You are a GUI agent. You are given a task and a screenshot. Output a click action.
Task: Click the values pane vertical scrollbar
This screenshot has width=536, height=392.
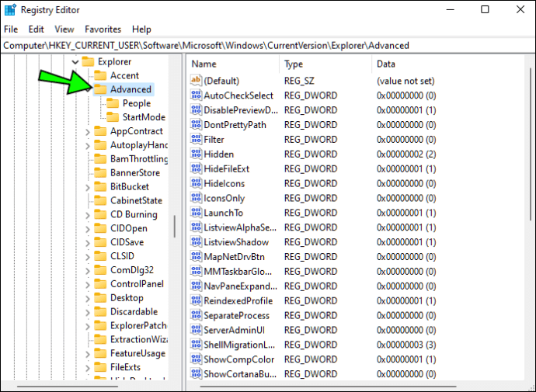[531, 144]
